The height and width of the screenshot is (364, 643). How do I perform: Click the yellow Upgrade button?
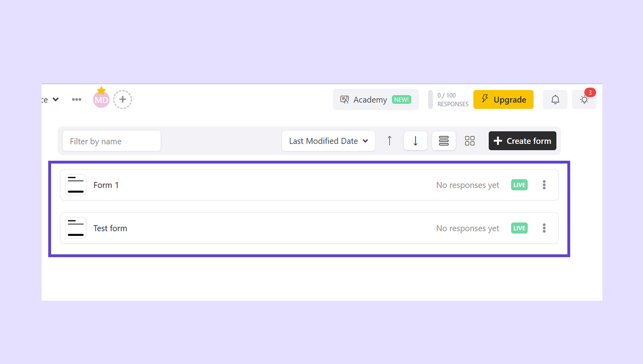503,100
